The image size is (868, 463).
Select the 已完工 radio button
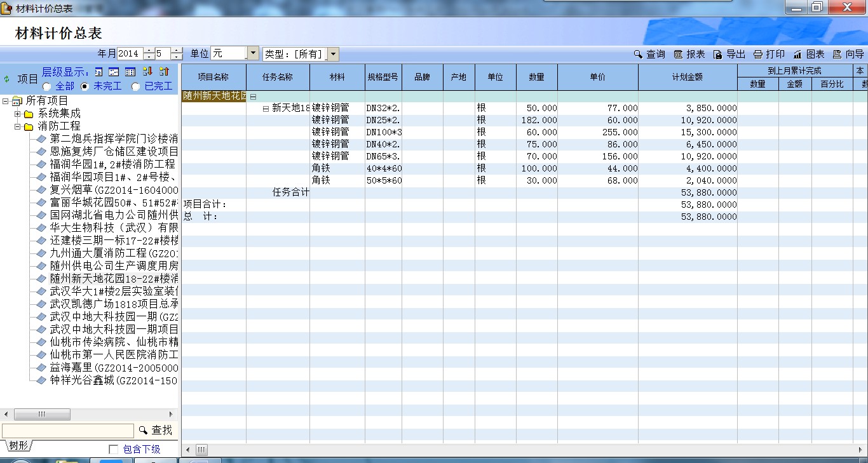pos(135,86)
